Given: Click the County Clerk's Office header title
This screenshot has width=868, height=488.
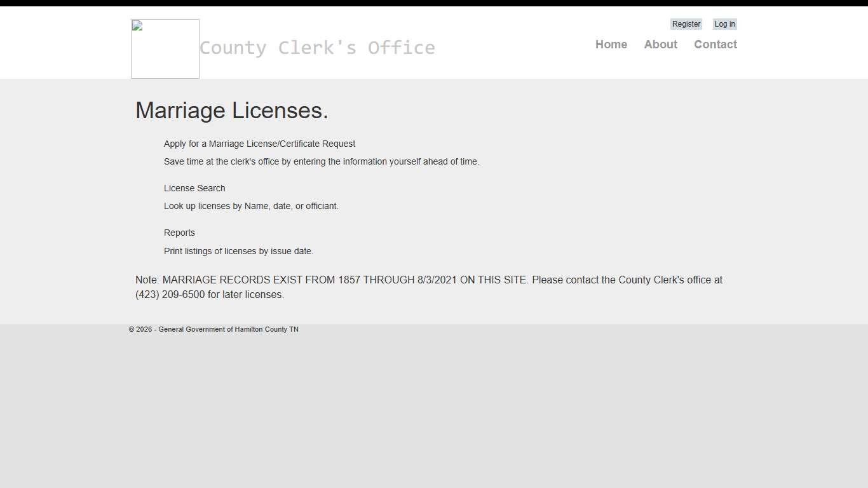Looking at the screenshot, I should (x=318, y=48).
